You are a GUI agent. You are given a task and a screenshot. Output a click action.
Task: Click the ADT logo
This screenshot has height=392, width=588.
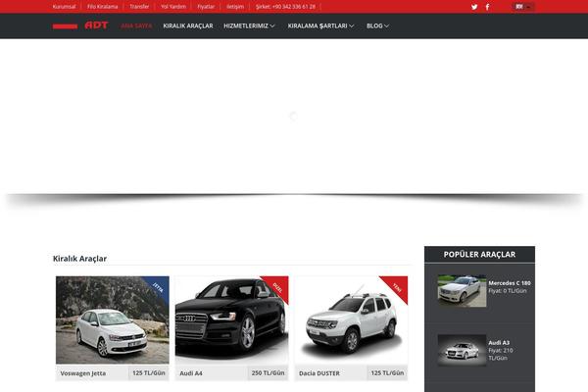tap(80, 25)
